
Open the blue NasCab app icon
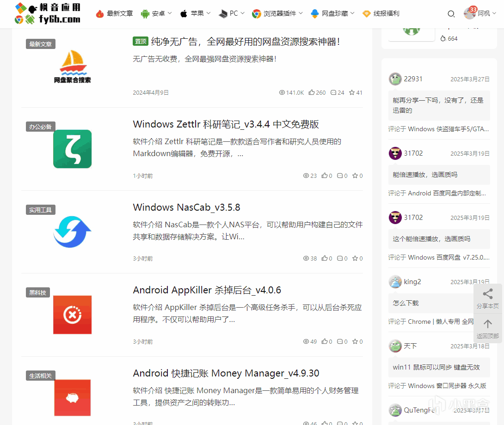[72, 231]
